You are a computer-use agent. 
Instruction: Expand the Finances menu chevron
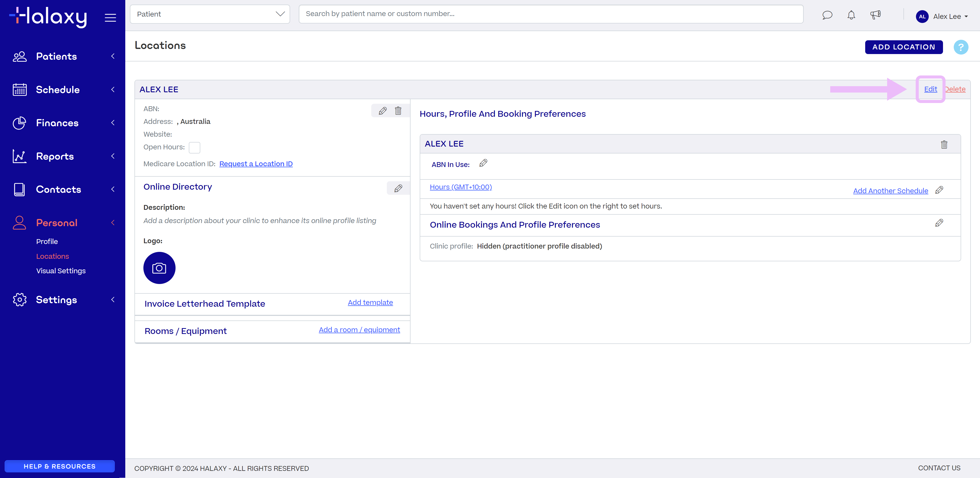[x=113, y=122]
